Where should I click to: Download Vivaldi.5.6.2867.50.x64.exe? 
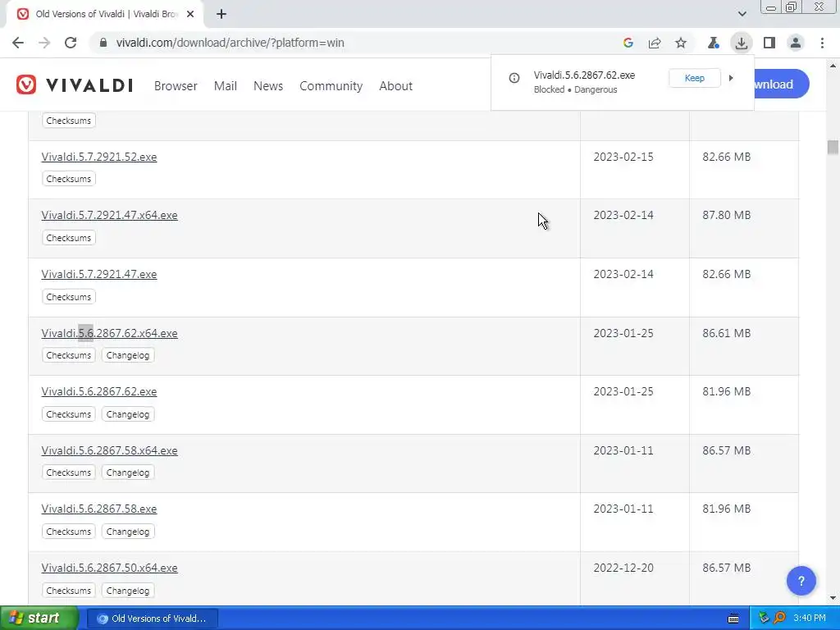click(109, 568)
